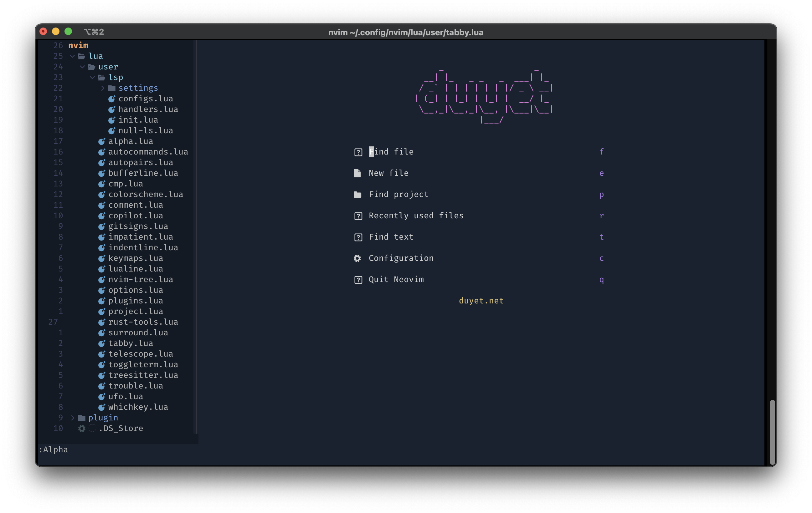Click the open folder icon next to lsp
812x513 pixels.
(x=101, y=78)
